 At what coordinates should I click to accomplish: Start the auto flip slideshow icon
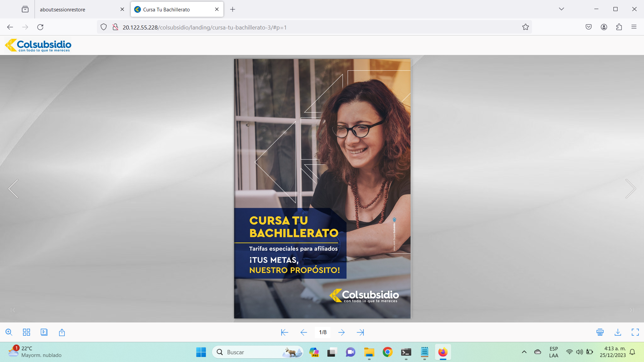(44, 332)
